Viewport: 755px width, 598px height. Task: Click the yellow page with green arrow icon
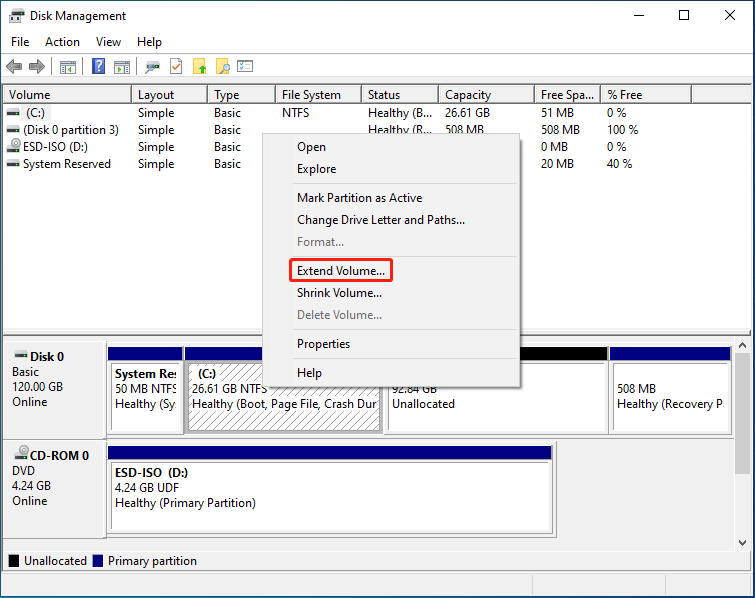199,66
